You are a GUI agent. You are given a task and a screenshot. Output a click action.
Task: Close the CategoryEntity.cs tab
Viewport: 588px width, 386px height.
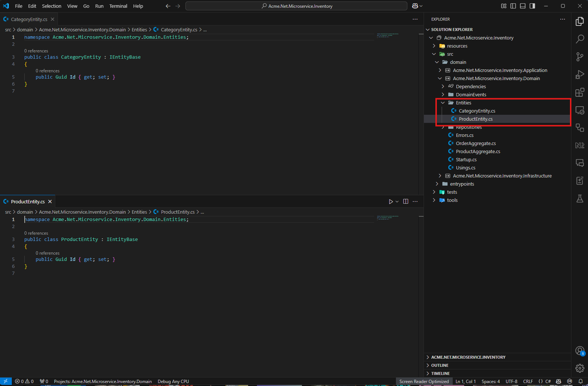(52, 19)
